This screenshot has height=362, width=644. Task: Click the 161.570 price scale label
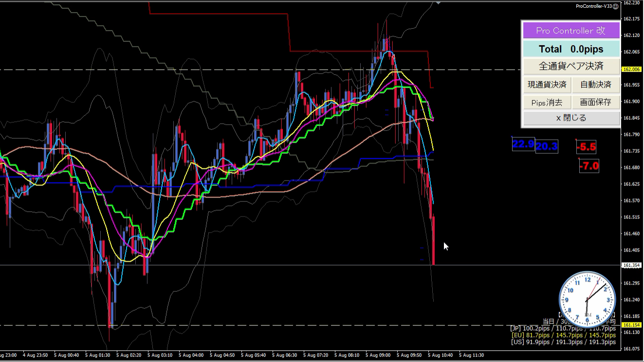(x=631, y=200)
